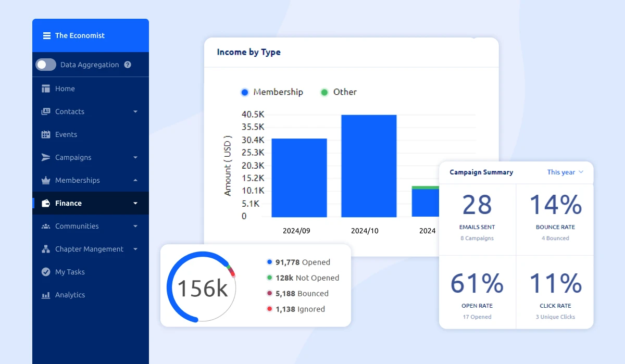Click the Memberships crown icon
Viewport: 625px width, 364px height.
46,180
